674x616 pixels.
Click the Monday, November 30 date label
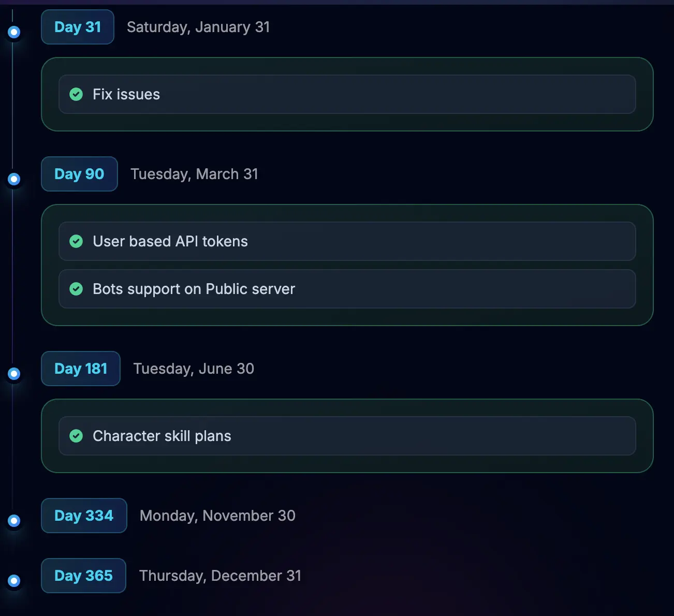tap(217, 516)
